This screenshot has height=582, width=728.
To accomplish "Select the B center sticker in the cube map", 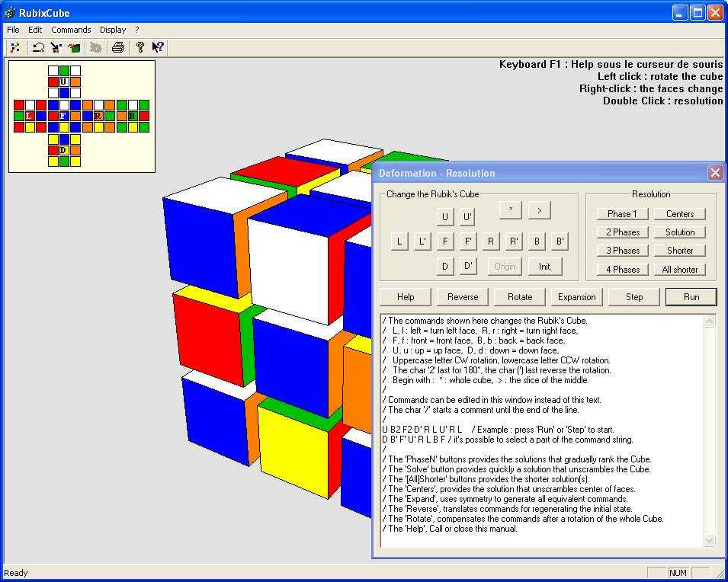I will pos(133,116).
